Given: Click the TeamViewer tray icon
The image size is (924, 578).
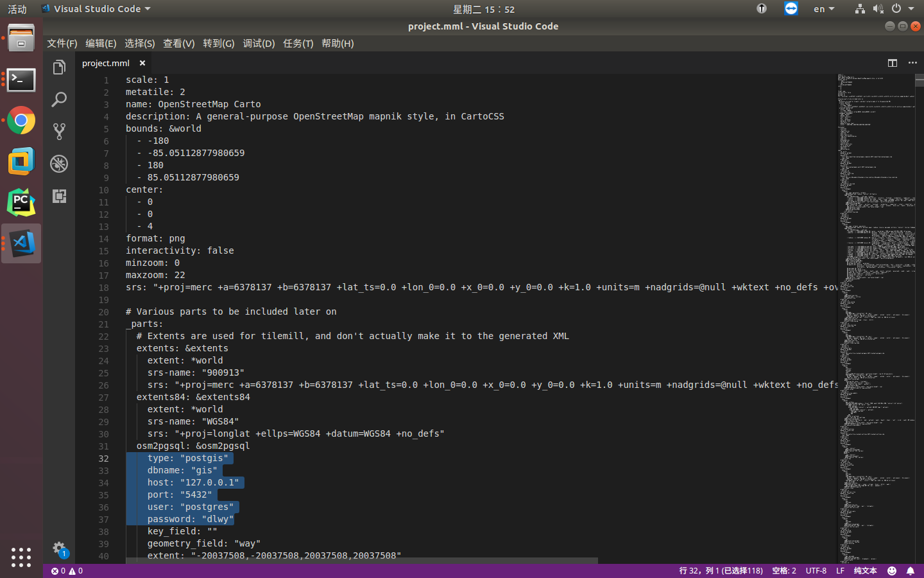Looking at the screenshot, I should [791, 8].
